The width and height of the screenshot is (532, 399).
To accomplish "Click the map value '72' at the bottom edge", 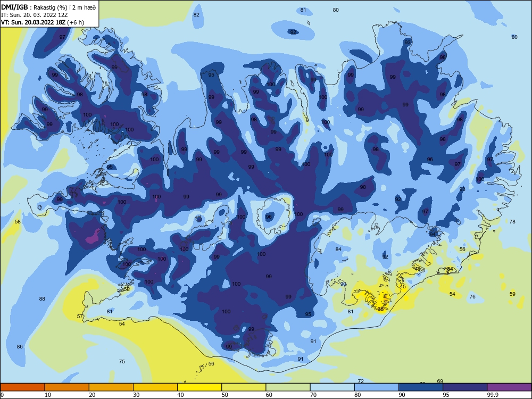I will pos(361,381).
